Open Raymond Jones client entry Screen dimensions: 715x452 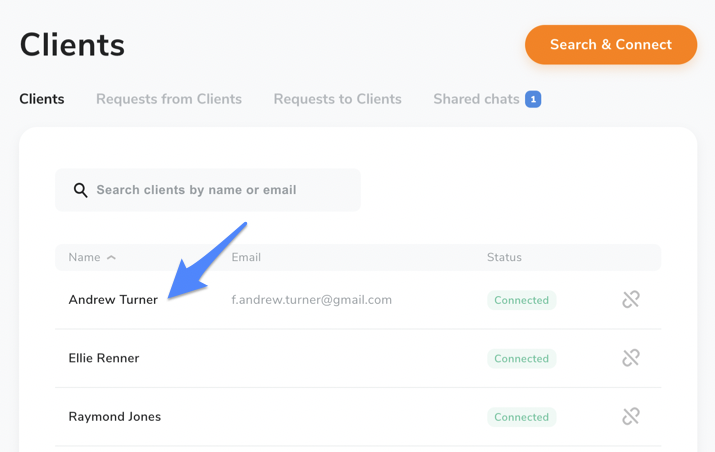point(114,416)
